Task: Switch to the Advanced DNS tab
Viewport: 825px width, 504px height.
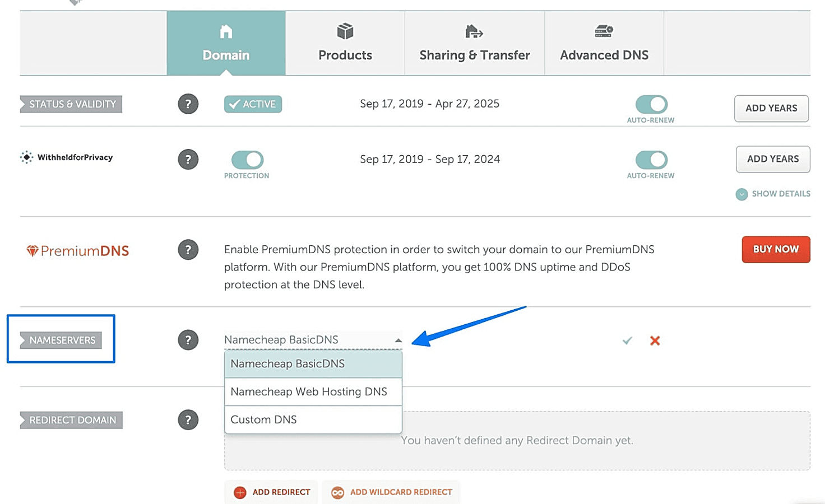Action: click(604, 43)
